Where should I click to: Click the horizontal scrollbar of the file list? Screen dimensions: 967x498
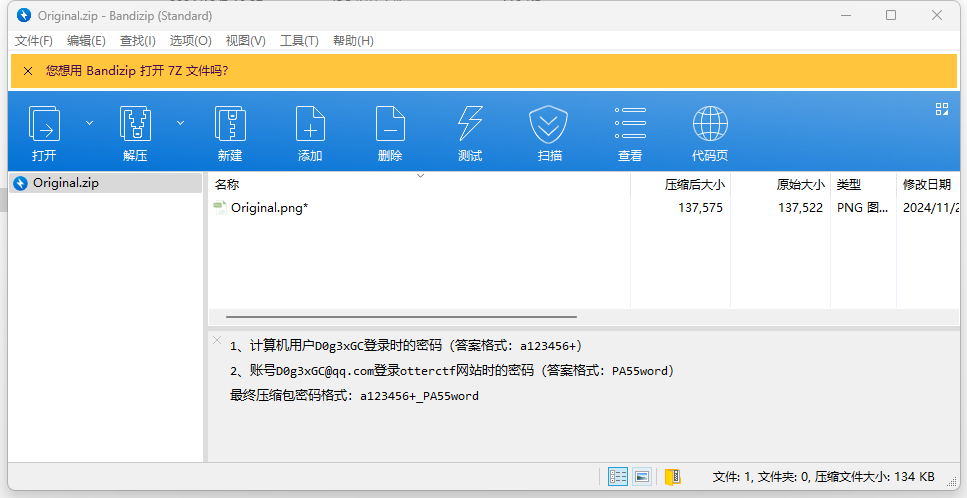401,317
